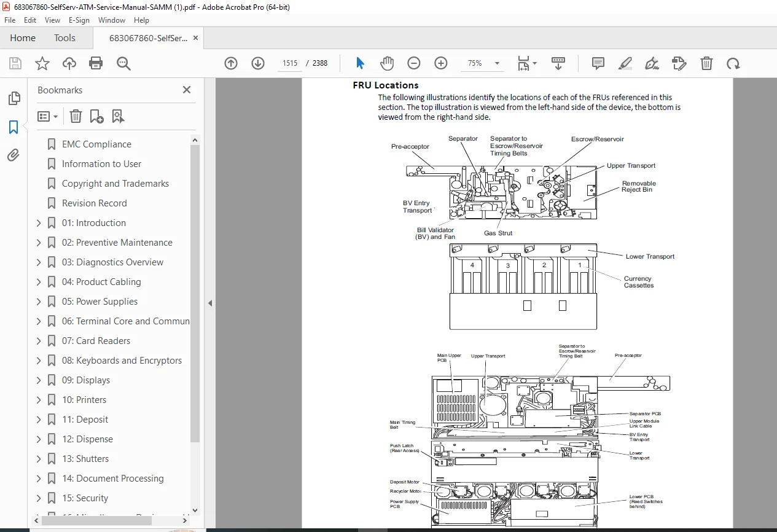Screen dimensions: 777x532
Task: Expand the 01: Introduction bookmark
Action: point(39,223)
